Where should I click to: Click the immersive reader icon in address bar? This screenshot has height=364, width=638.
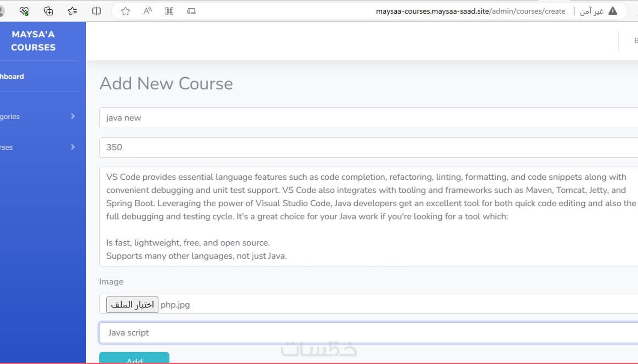[191, 11]
